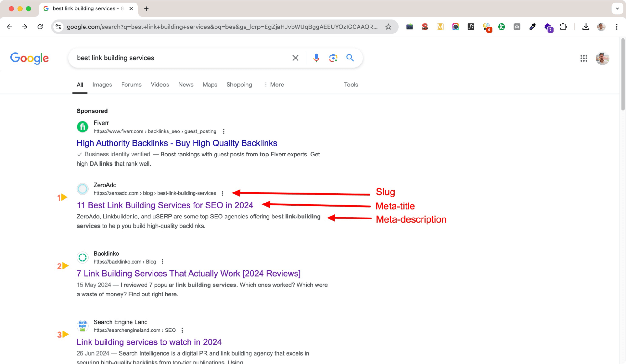Expand the three-dot menu next to ZeroAdo result
This screenshot has height=364, width=626.
(222, 193)
